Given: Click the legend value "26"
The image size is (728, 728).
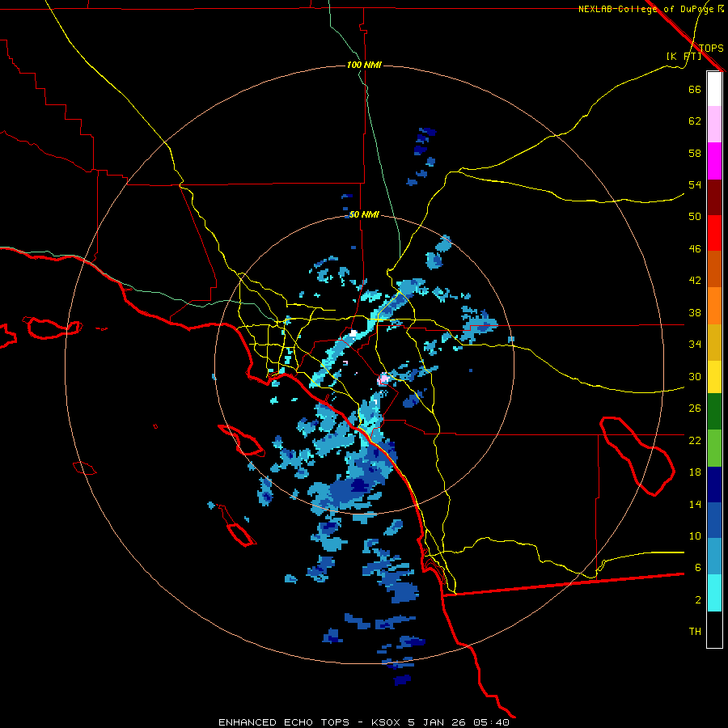Looking at the screenshot, I should click(x=695, y=408).
